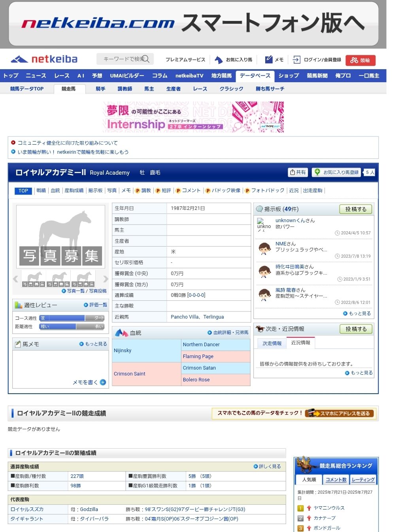The height and width of the screenshot is (532, 417).
Task: Click the red 競輪 button
Action: 360,60
